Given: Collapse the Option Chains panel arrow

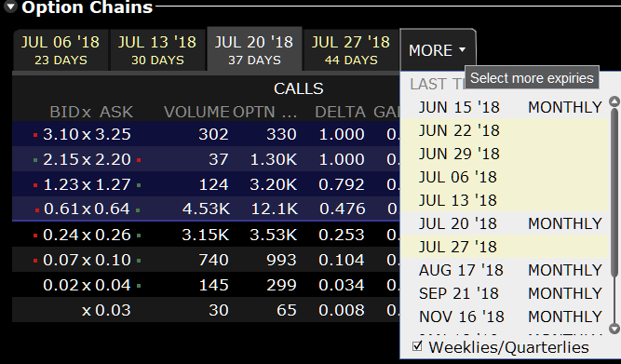Looking at the screenshot, I should pos(10,7).
